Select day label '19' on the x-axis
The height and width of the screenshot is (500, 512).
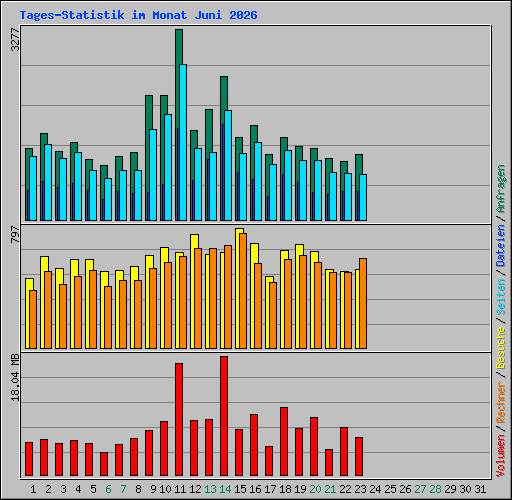coord(300,489)
